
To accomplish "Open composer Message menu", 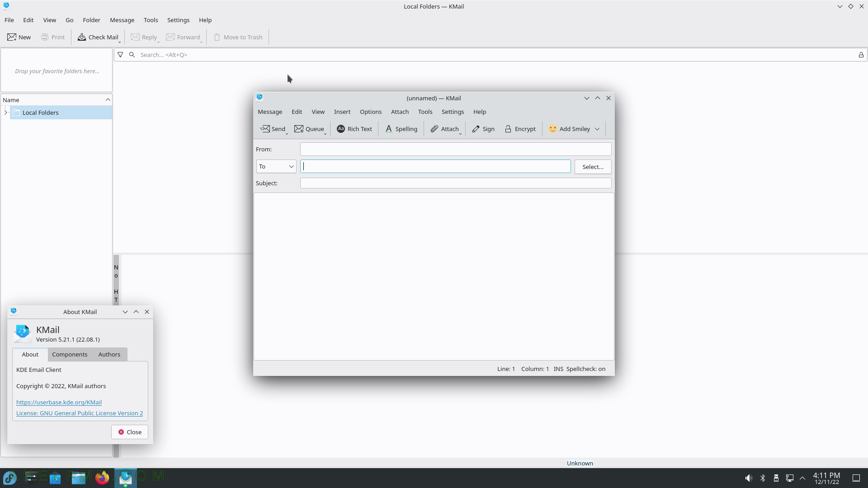I will pos(270,112).
